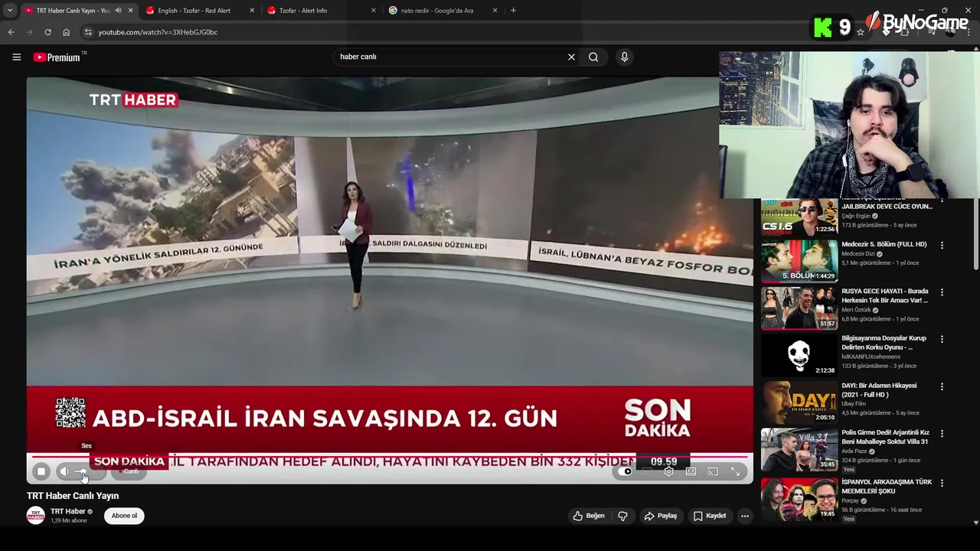Screen dimensions: 980x551
Task: Open RUSYA GECE HAYATI video thumbnail
Action: point(799,308)
